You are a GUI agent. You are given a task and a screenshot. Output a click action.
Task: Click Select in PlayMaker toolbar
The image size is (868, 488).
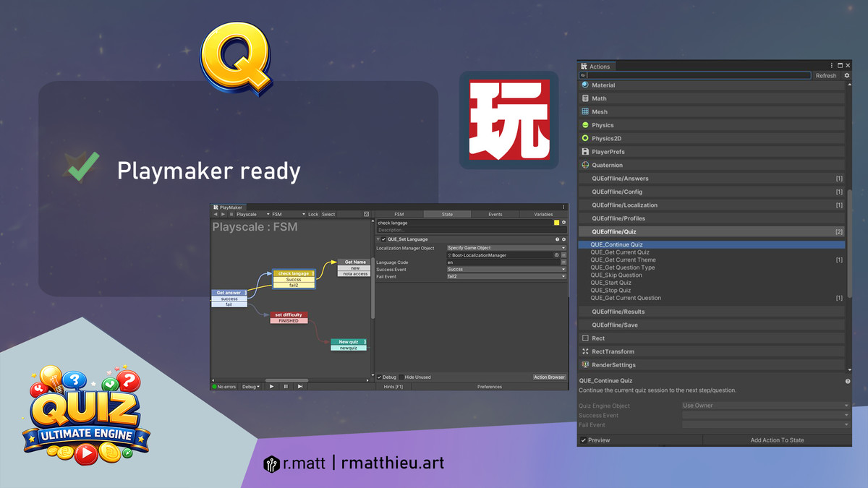[328, 214]
